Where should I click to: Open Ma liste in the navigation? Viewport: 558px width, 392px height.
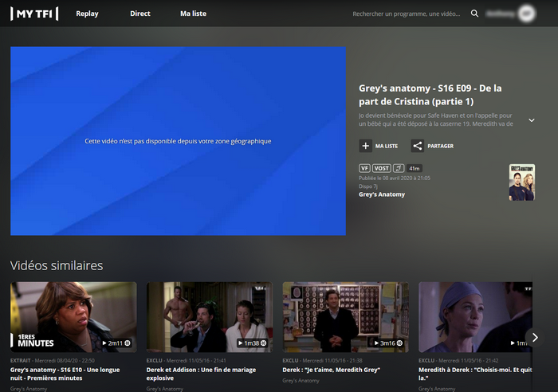point(193,14)
